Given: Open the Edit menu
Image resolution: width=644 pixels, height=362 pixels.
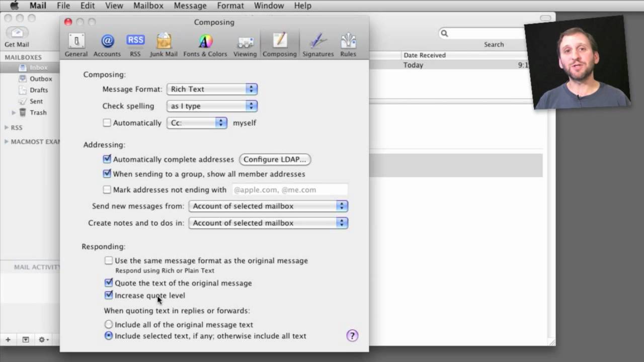Looking at the screenshot, I should (88, 6).
